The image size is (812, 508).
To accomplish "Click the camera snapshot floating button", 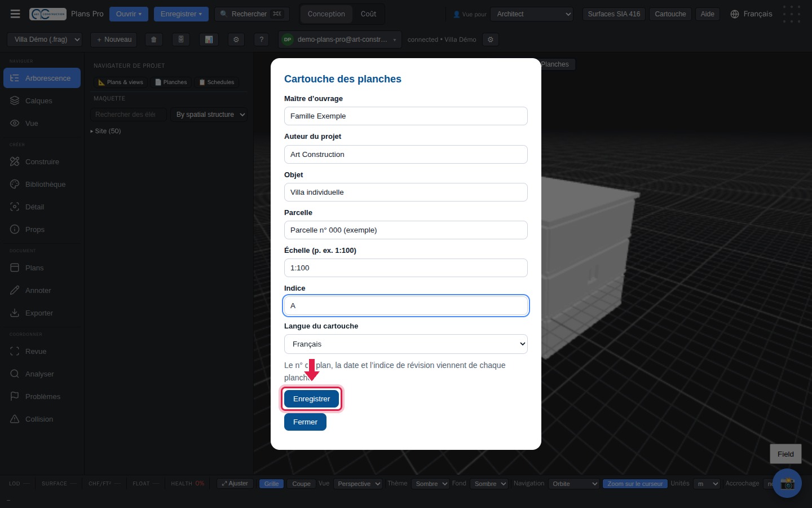I will (787, 483).
